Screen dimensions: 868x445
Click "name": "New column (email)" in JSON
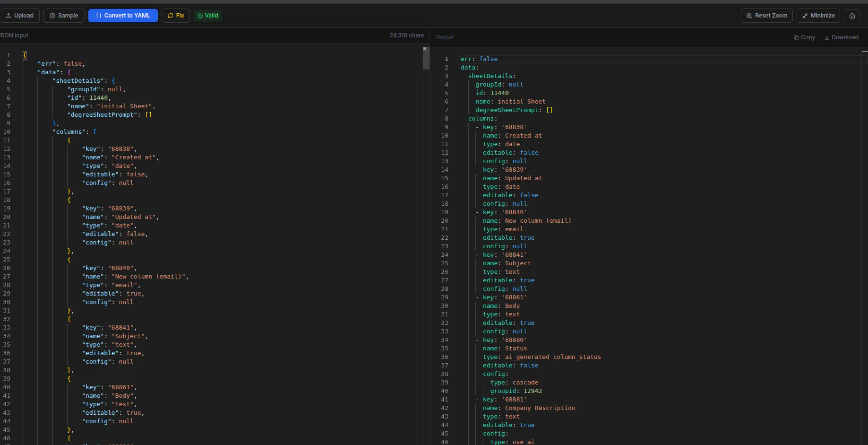pyautogui.click(x=135, y=277)
